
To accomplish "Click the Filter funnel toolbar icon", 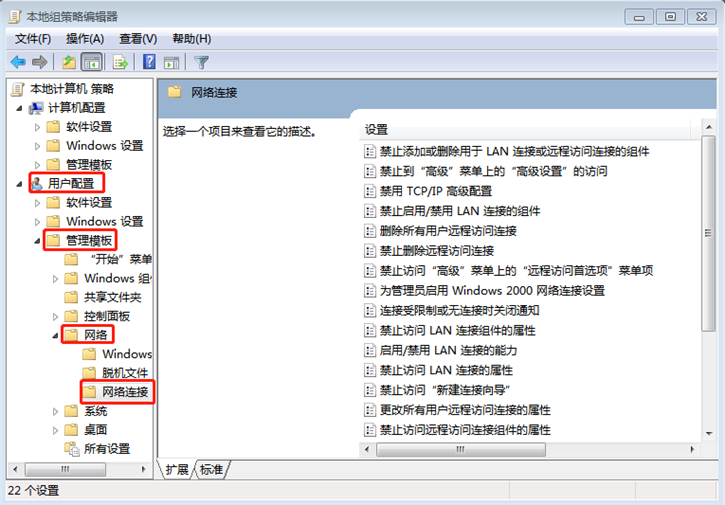I will coord(201,62).
